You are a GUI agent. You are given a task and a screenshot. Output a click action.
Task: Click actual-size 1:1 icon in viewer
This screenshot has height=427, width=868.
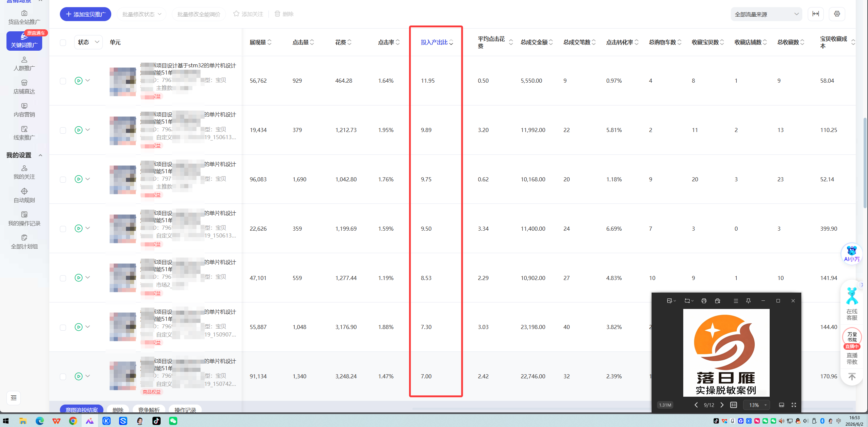click(x=734, y=405)
